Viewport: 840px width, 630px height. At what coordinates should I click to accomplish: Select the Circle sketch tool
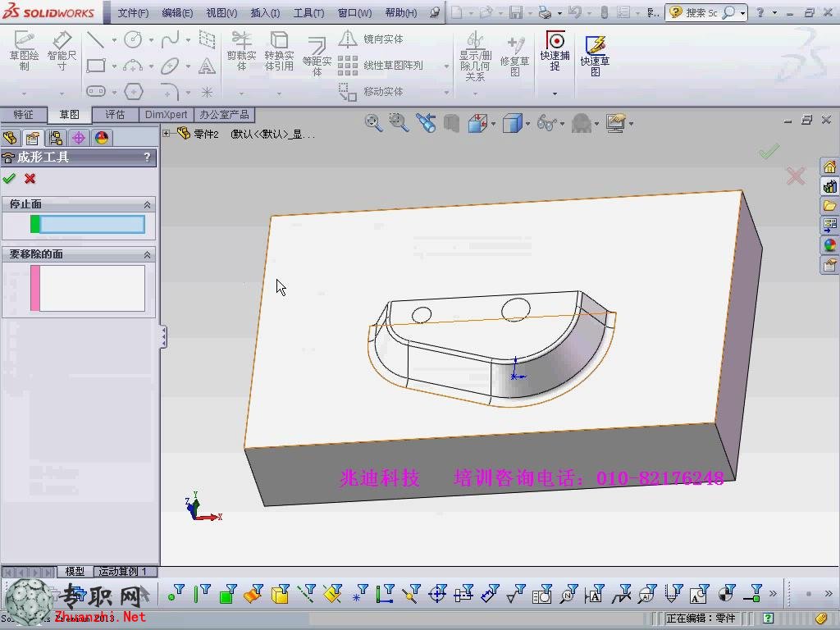(x=133, y=39)
